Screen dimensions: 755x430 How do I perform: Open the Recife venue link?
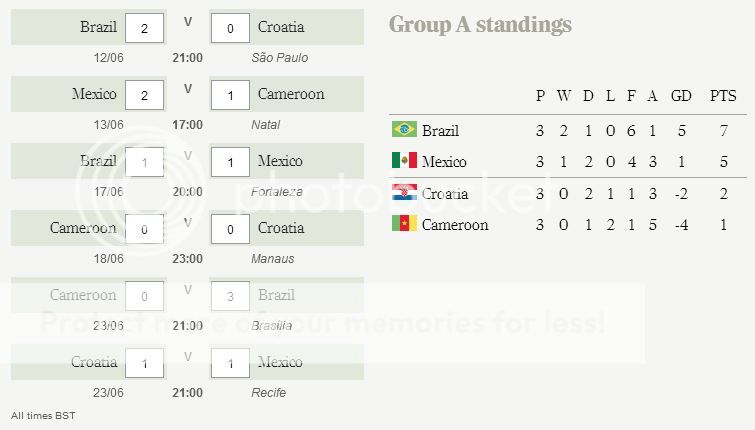tap(269, 393)
